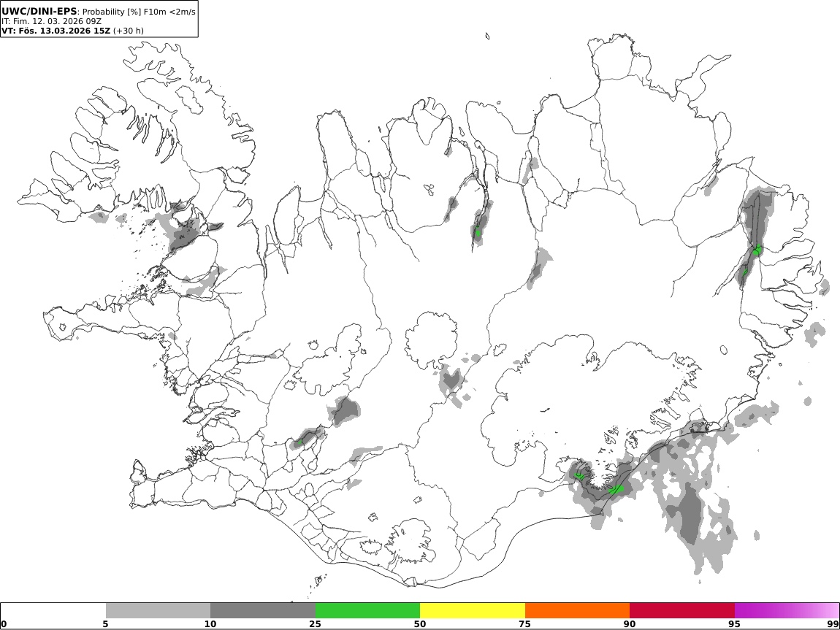Click the red 90-95 color band
Image resolution: width=840 pixels, height=630 pixels.
point(682,610)
